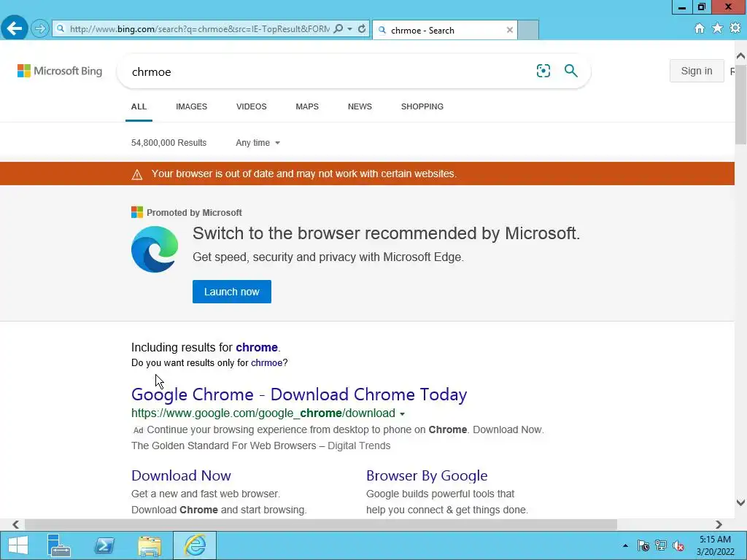Click the 'chrmoe' only-results link
Viewport: 747px width, 560px height.
pos(266,363)
